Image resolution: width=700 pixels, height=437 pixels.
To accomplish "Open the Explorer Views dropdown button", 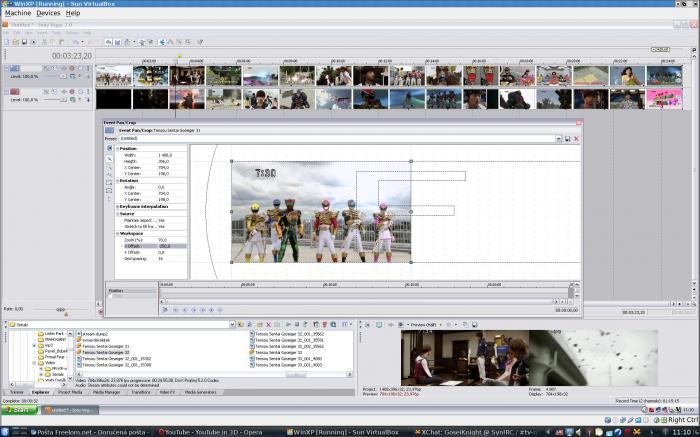I will tap(347, 325).
